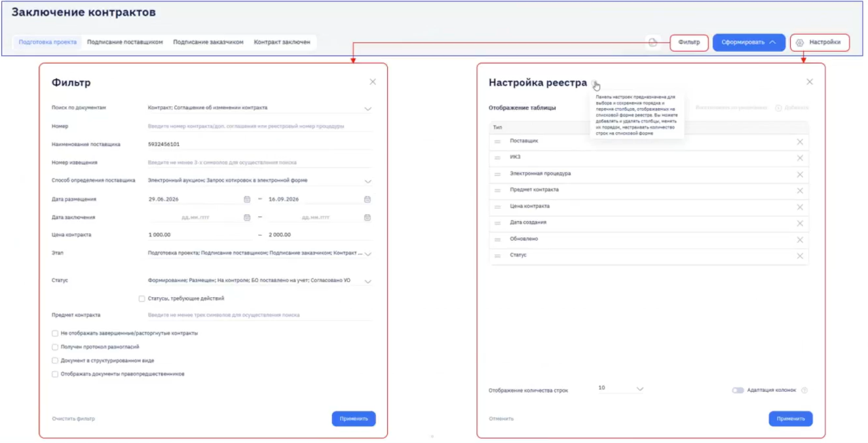The image size is (868, 443).
Task: Remove the Дата создания column row
Action: click(x=800, y=224)
